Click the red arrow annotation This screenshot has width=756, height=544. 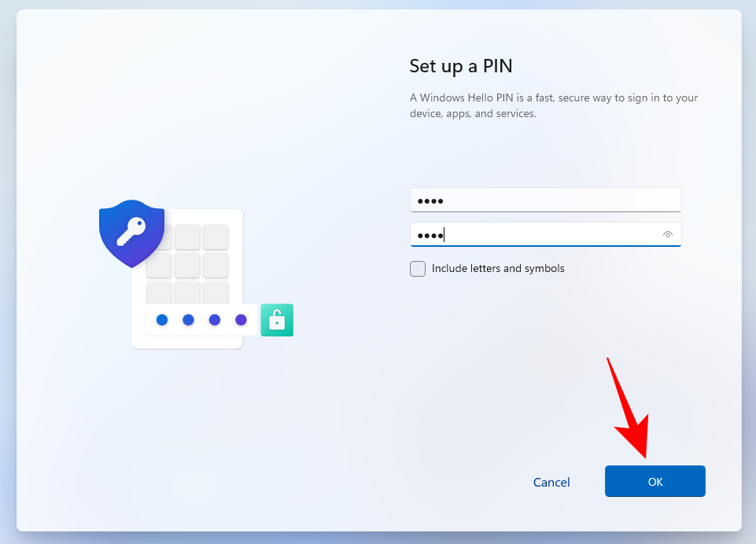pos(629,409)
